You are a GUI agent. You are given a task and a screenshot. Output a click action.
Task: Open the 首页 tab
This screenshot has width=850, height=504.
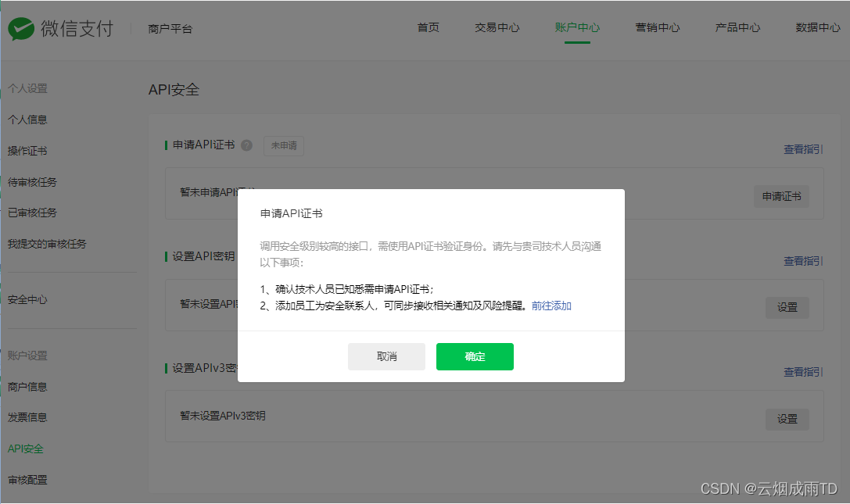(x=429, y=27)
